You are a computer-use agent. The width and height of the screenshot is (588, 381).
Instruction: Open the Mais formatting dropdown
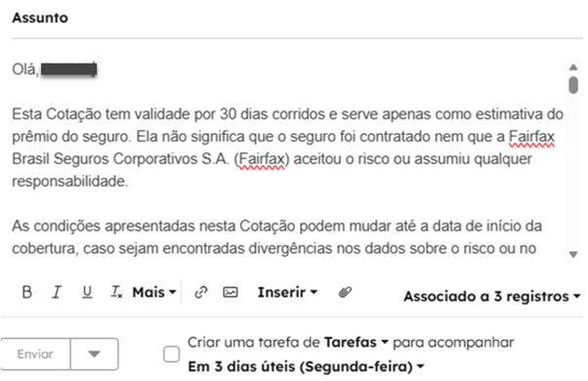[x=154, y=292]
